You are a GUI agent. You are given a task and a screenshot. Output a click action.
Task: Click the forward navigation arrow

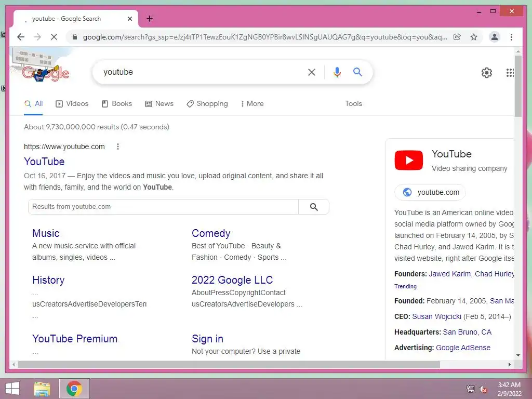pos(37,37)
